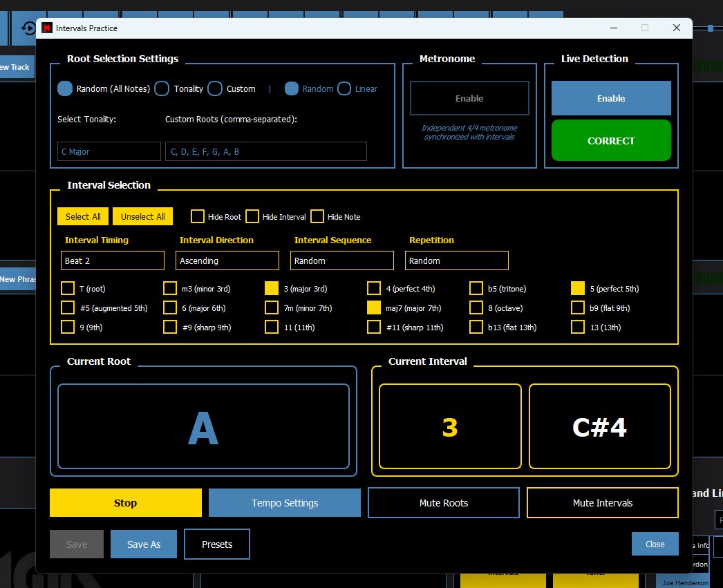
Task: Enable Live Detection
Action: (x=611, y=98)
